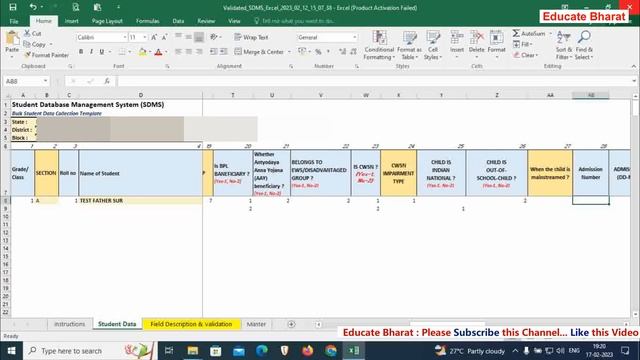Image resolution: width=640 pixels, height=360 pixels.
Task: Open the Windows Start menu
Action: click(11, 351)
